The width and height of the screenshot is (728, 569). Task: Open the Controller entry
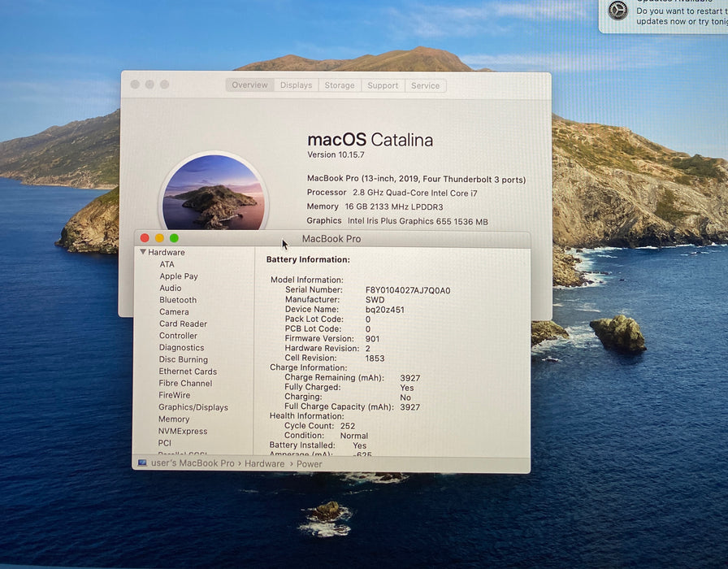click(x=178, y=336)
